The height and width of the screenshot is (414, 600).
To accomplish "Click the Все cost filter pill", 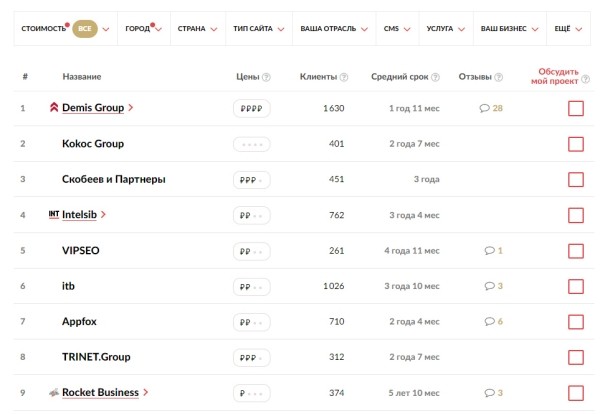I will tap(85, 29).
